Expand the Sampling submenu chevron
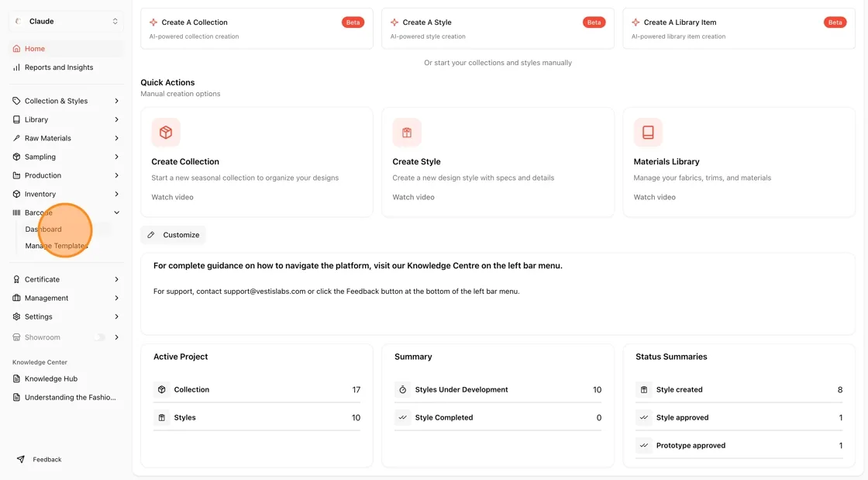Screen dimensions: 868x480 117,157
